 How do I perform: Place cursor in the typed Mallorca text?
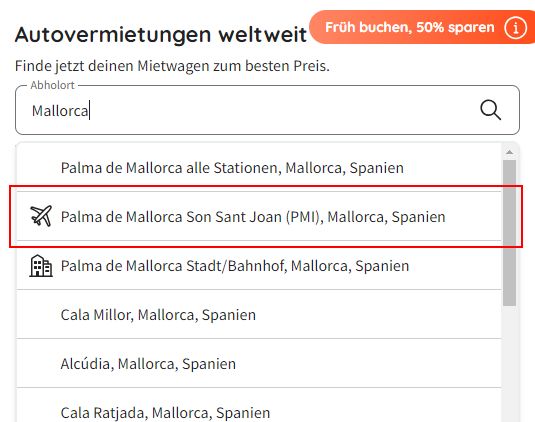point(60,111)
